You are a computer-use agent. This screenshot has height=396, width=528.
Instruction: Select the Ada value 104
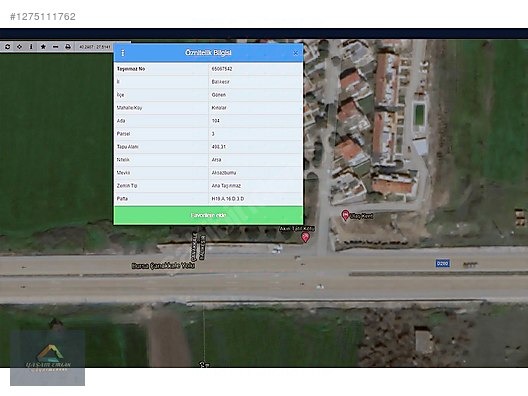pos(216,121)
